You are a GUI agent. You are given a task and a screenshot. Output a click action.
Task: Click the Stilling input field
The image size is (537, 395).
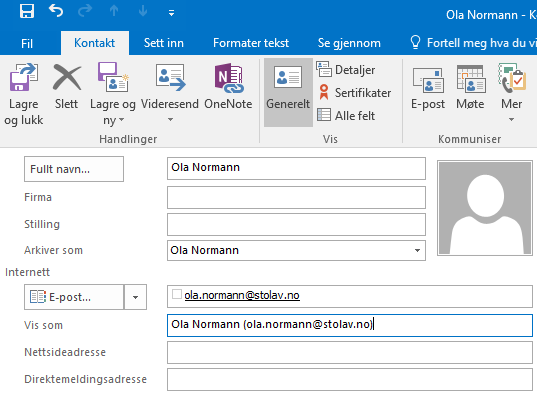tap(296, 224)
